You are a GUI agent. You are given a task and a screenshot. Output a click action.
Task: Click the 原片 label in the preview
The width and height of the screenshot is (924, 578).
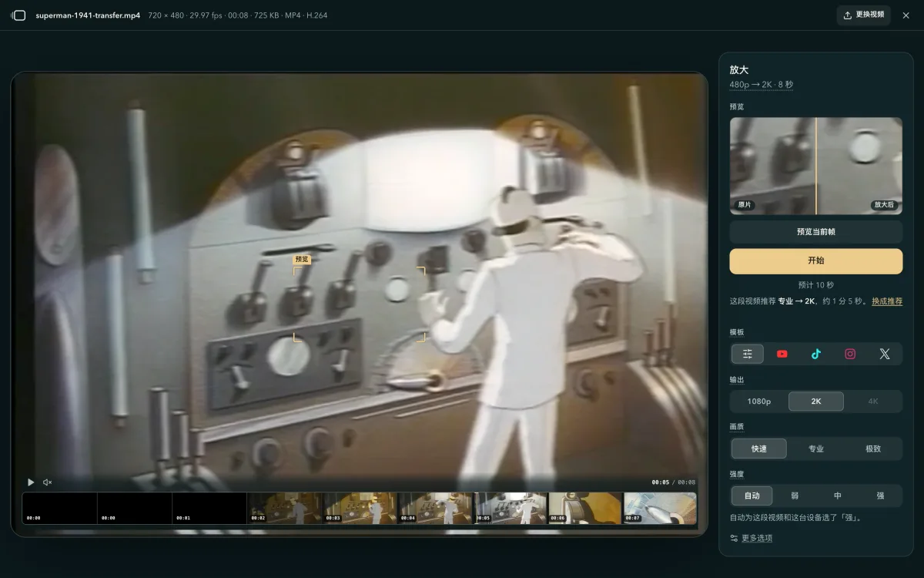745,205
